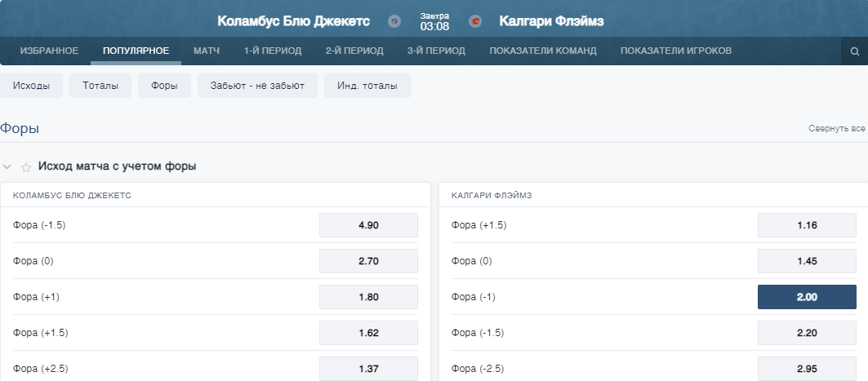This screenshot has width=868, height=381.
Task: Deselect Calgary Фора (-1) odds 2.00
Action: click(807, 297)
